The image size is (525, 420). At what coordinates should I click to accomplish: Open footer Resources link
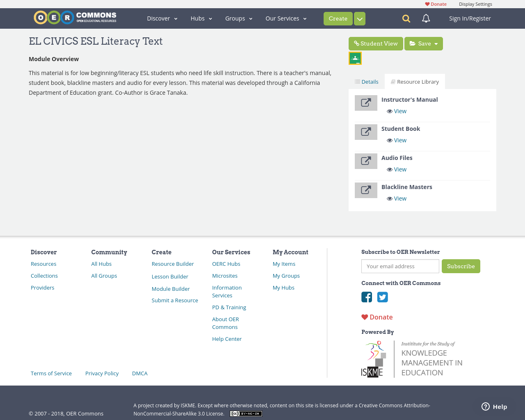43,264
